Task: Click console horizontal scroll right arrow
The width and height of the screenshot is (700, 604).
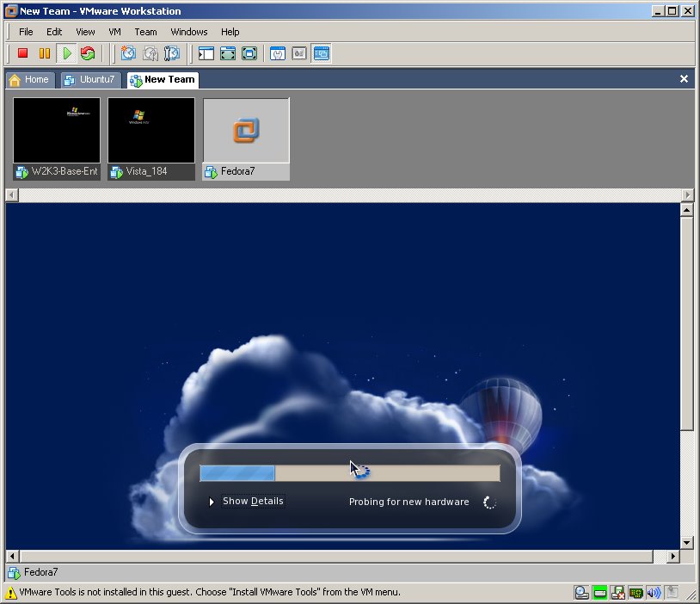Action: (x=673, y=557)
